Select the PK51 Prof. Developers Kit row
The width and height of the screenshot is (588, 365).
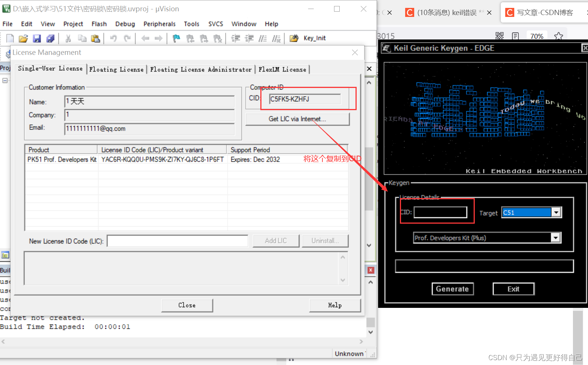(186, 159)
